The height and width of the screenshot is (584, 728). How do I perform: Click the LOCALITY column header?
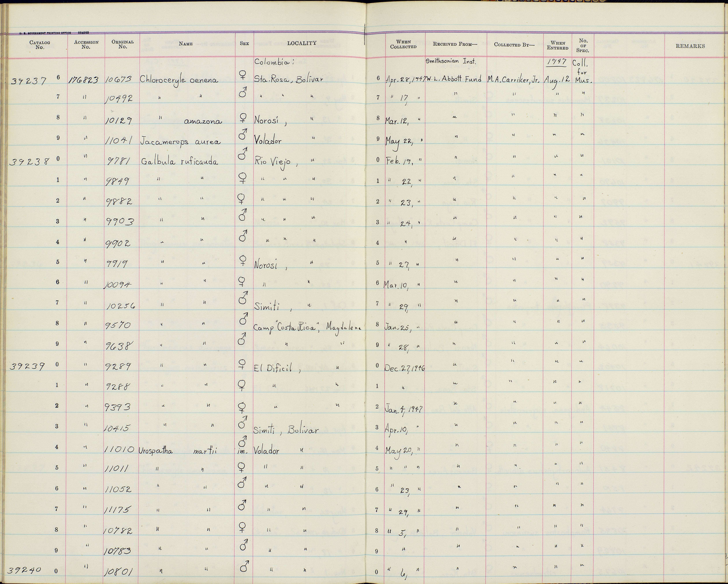click(302, 43)
